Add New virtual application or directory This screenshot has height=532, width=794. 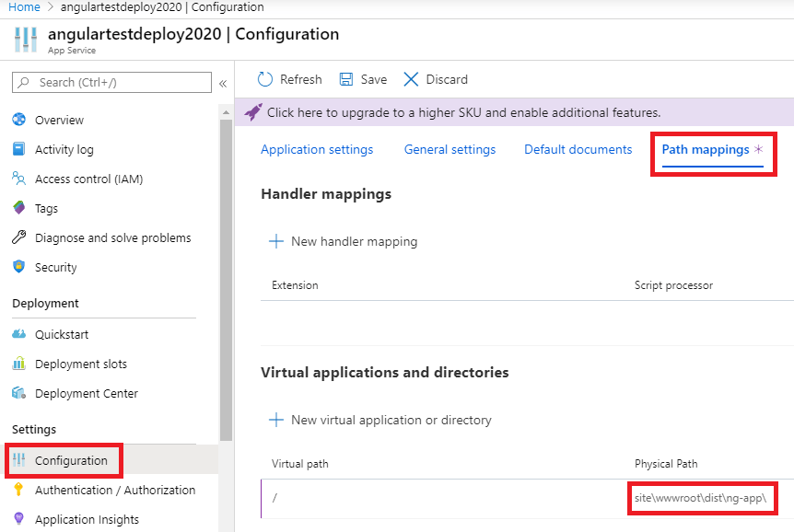pos(379,421)
